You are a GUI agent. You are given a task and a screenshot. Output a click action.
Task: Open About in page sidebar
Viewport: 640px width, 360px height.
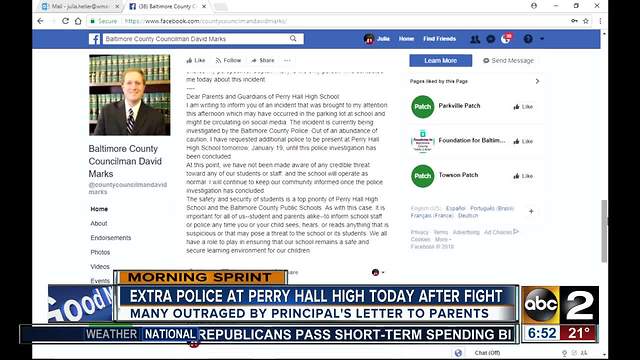click(99, 223)
